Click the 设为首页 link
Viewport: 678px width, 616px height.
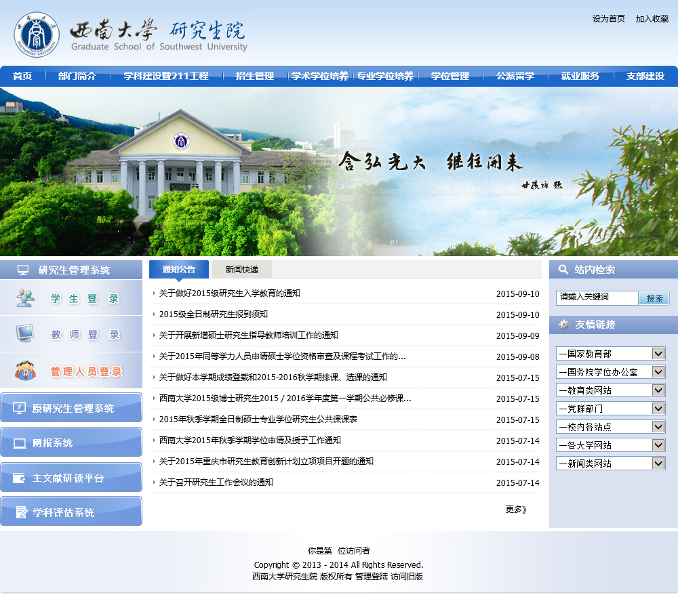609,18
